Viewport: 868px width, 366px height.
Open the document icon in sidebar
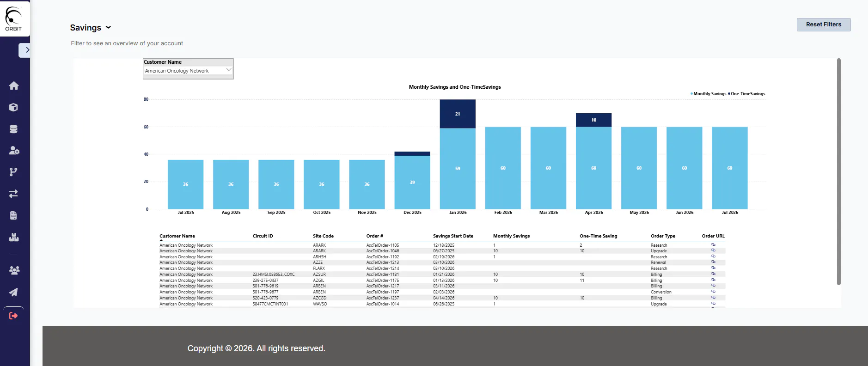coord(14,215)
